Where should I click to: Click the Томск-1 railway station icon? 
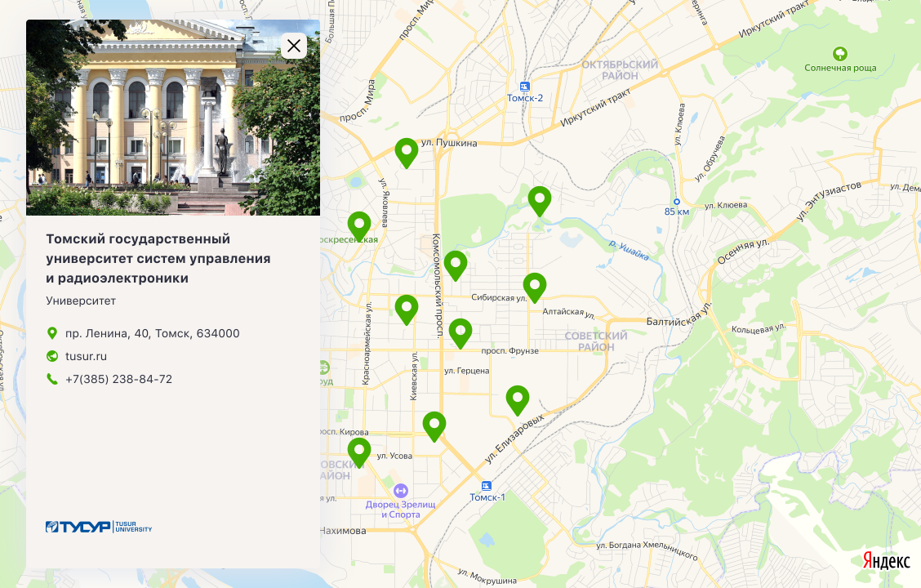(487, 486)
